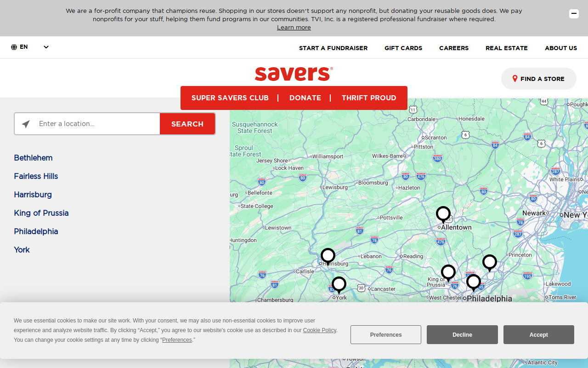Collapse the top notice banner
Image resolution: width=588 pixels, height=368 pixels.
pyautogui.click(x=574, y=14)
